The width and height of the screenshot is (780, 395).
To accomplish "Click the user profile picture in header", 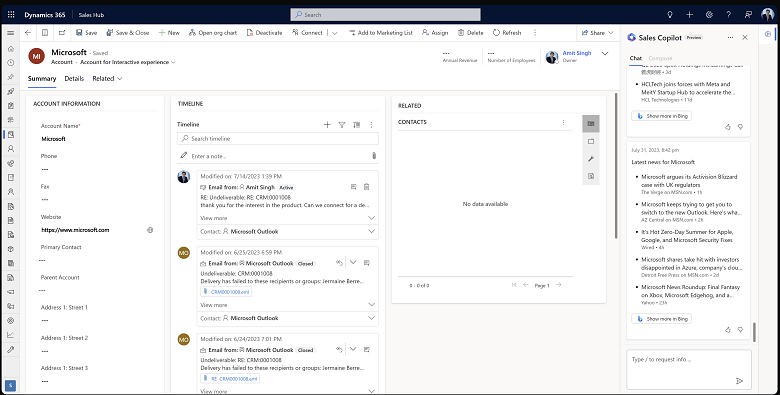I will [768, 14].
